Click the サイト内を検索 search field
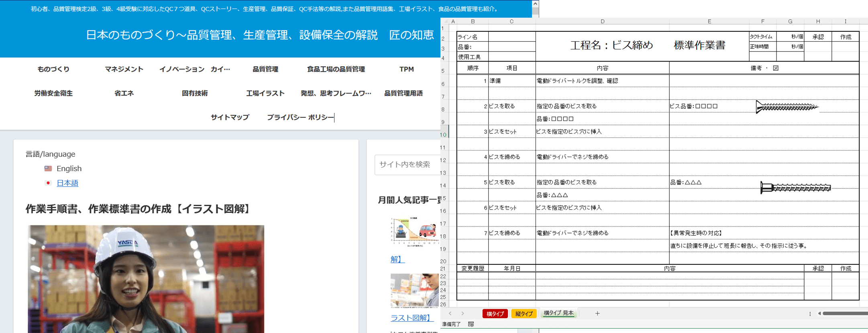Image resolution: width=868 pixels, height=333 pixels. 408,164
